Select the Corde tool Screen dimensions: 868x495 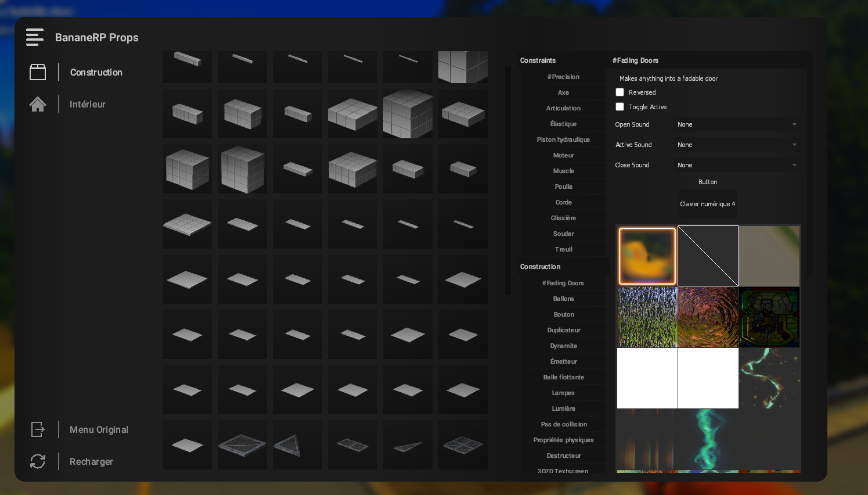[x=563, y=202]
